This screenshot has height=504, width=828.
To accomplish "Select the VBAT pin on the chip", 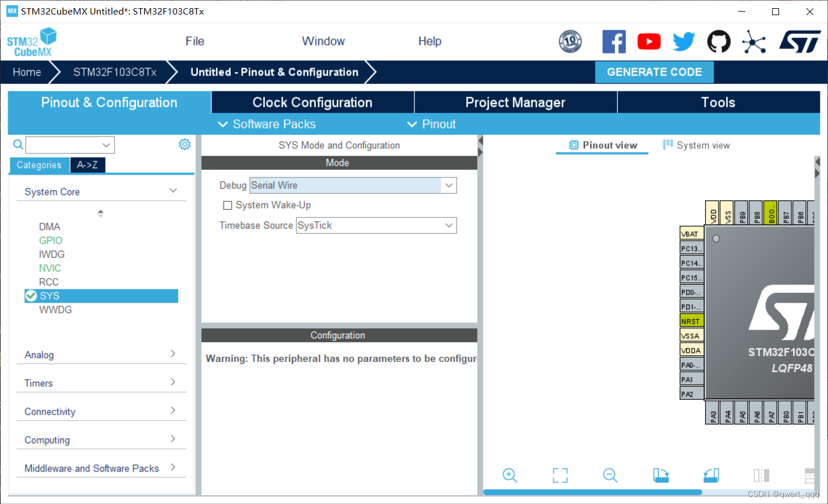I will pyautogui.click(x=692, y=234).
